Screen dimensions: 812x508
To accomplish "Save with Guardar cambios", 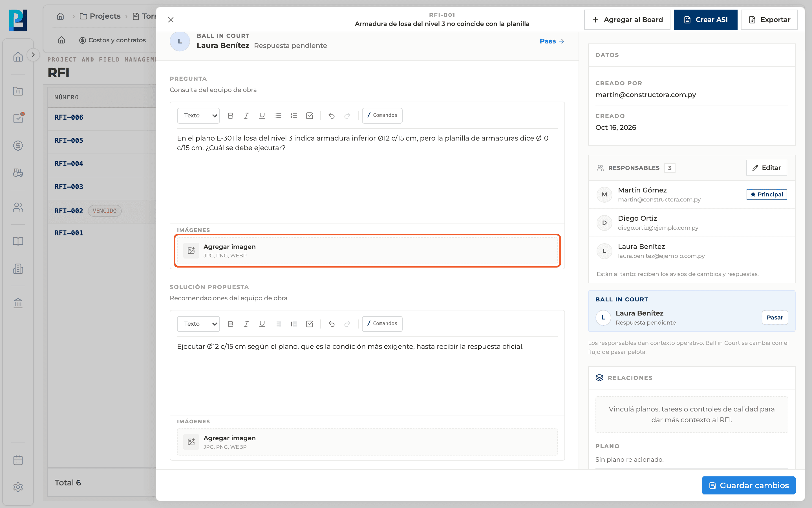I will click(749, 485).
